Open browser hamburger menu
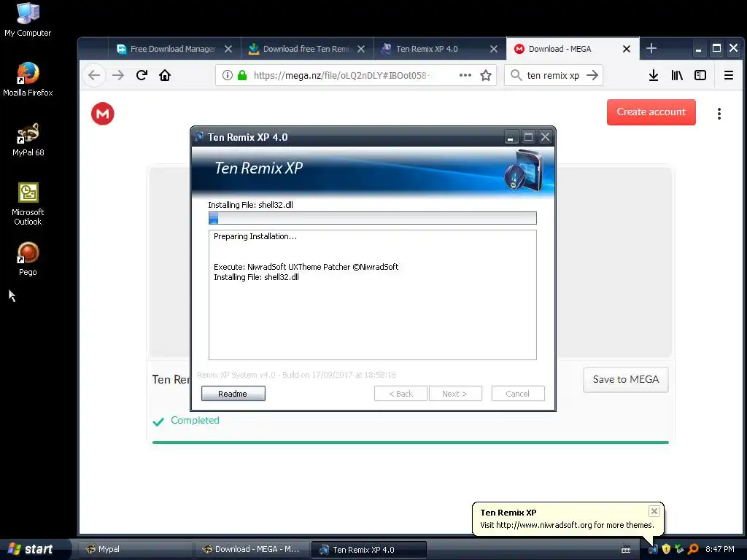 (x=729, y=75)
